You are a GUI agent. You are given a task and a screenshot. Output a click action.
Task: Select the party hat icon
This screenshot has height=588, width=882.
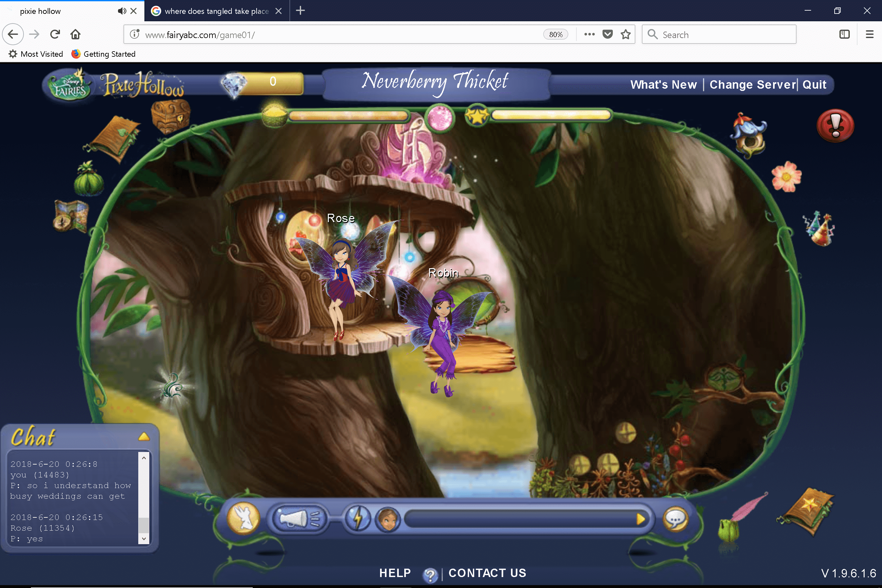coord(820,229)
